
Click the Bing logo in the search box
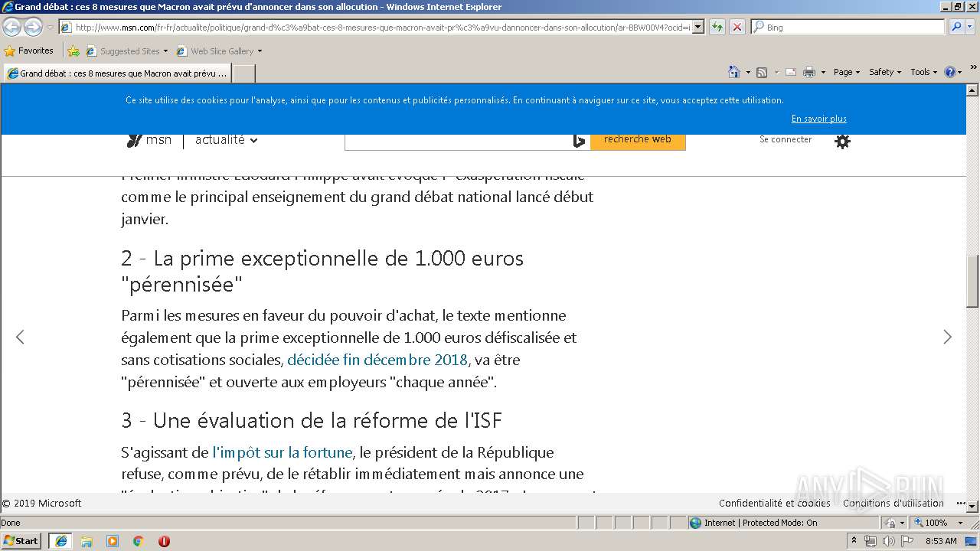click(x=580, y=140)
